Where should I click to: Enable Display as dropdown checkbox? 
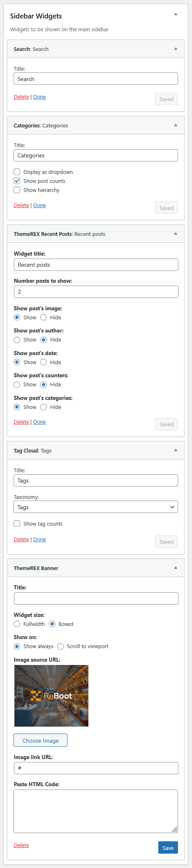17,172
